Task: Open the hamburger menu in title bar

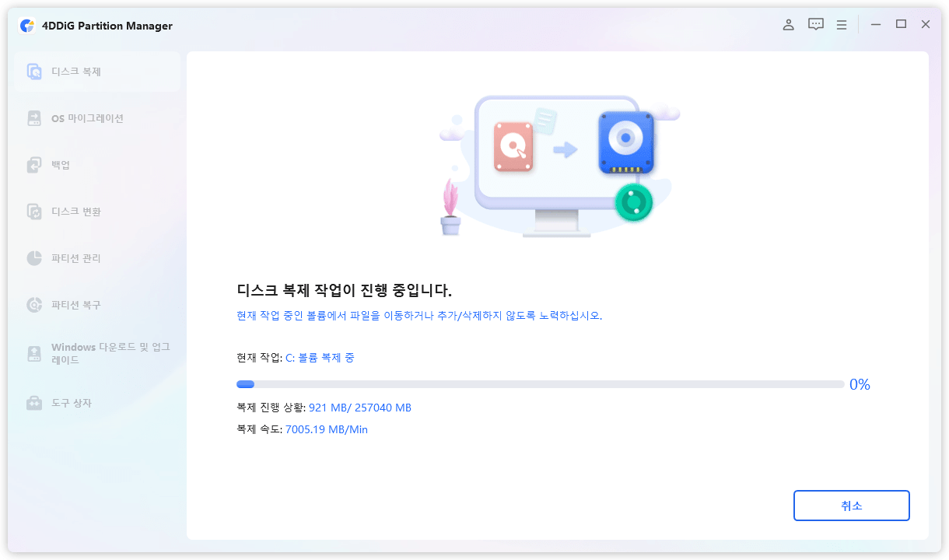Action: pos(842,25)
